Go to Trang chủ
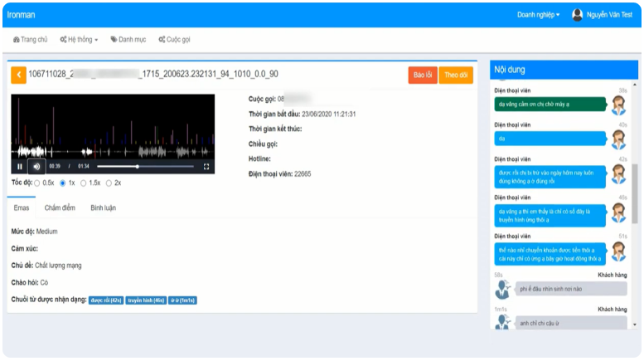Viewport: 644px width, 361px height. coord(31,40)
